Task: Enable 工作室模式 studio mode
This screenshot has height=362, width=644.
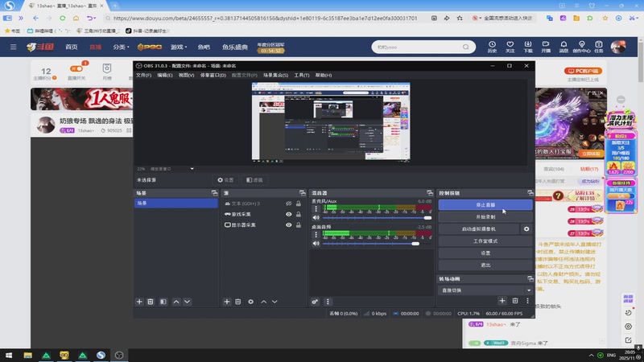Action: tap(485, 241)
